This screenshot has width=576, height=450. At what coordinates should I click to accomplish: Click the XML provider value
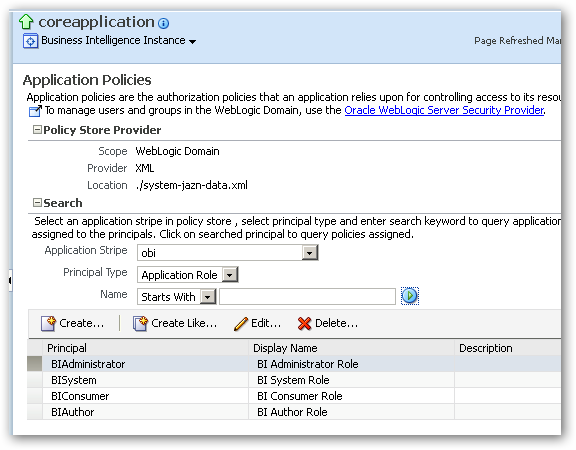[x=145, y=168]
